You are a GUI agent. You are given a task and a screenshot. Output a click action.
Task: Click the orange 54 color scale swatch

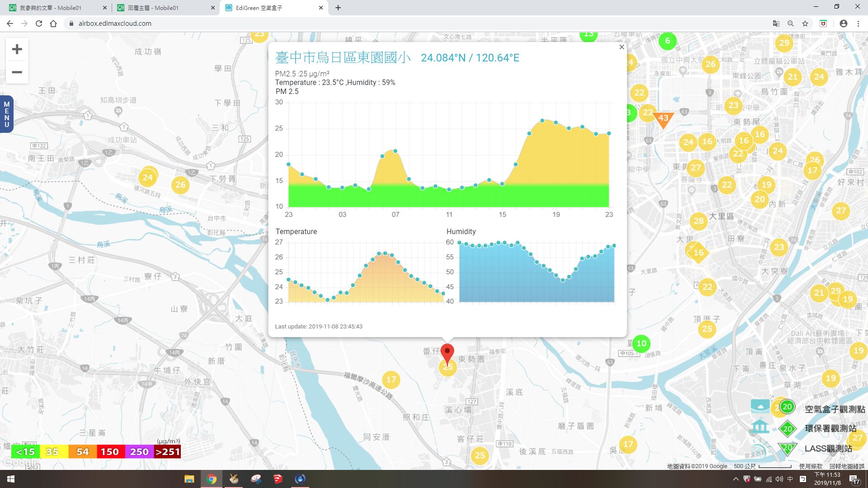click(82, 452)
